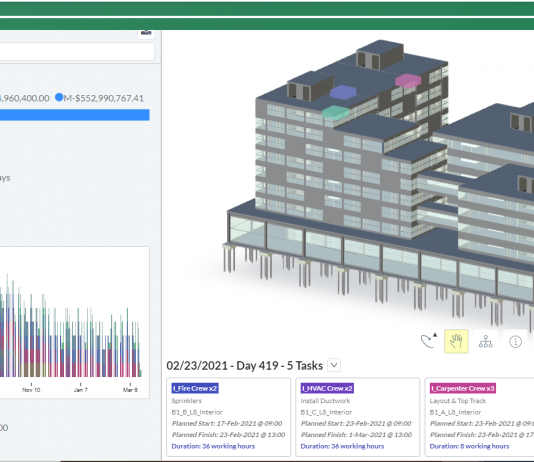
Task: Select the orbit rotate view tool
Action: [x=428, y=341]
